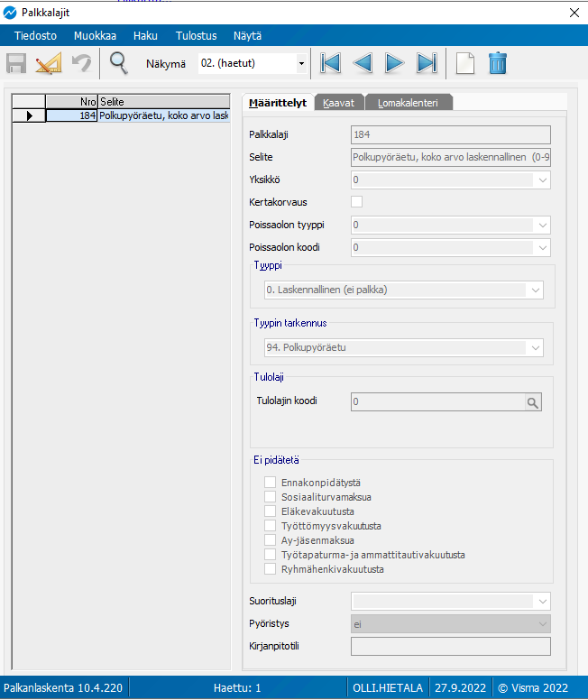The height and width of the screenshot is (700, 588).
Task: Click the date 27.9.2022 in status bar
Action: (460, 688)
